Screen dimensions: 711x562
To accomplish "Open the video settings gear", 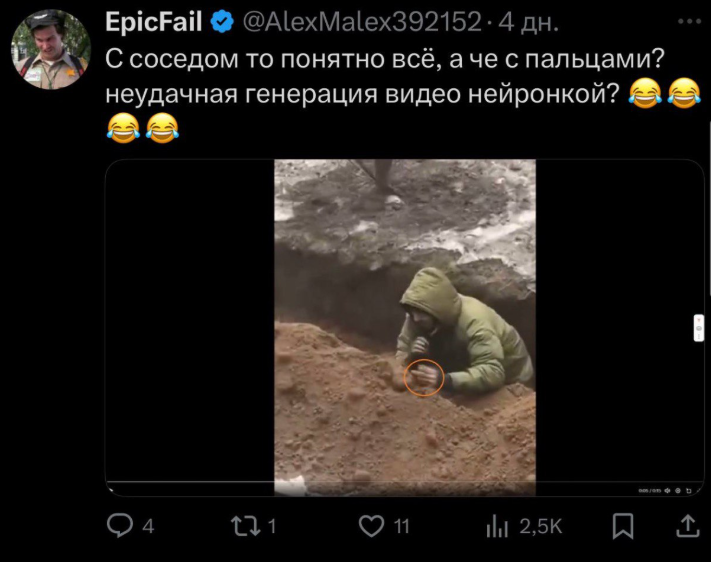I will coord(678,490).
